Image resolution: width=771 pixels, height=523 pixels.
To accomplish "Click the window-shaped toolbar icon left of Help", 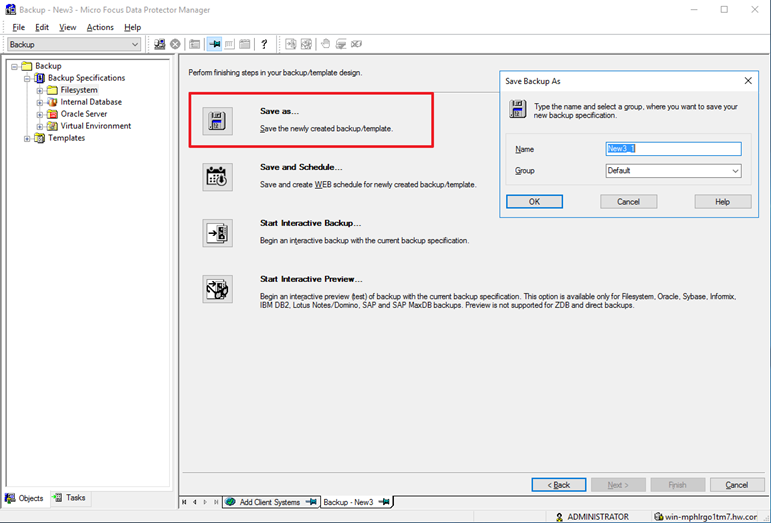I will tap(244, 44).
